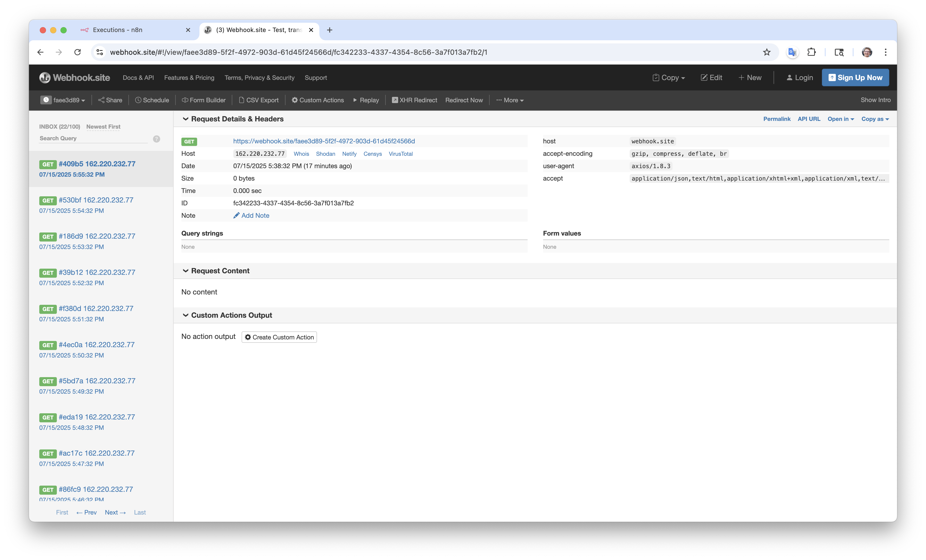Click the Search Query input field
926x560 pixels.
pyautogui.click(x=93, y=138)
